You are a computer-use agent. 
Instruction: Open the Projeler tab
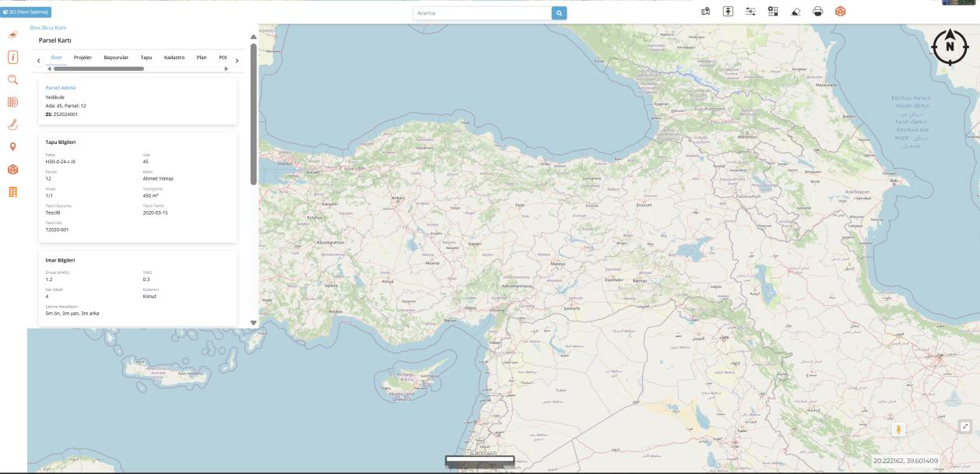[x=83, y=58]
